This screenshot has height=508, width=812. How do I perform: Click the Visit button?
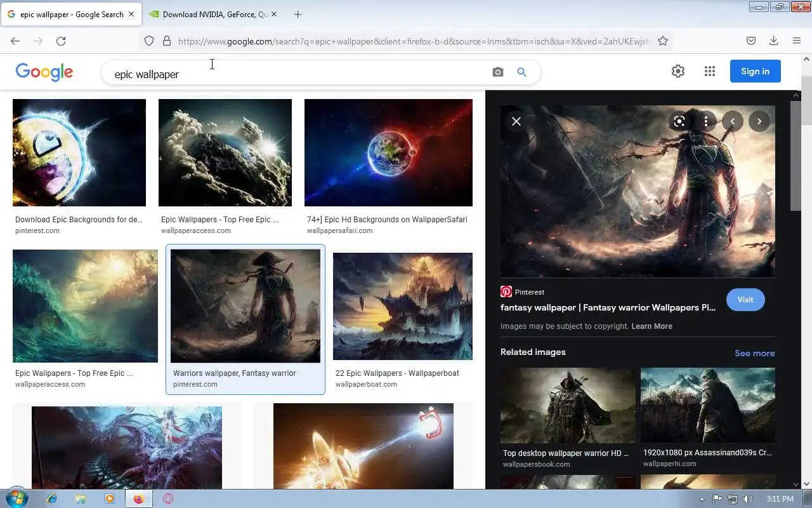[745, 300]
